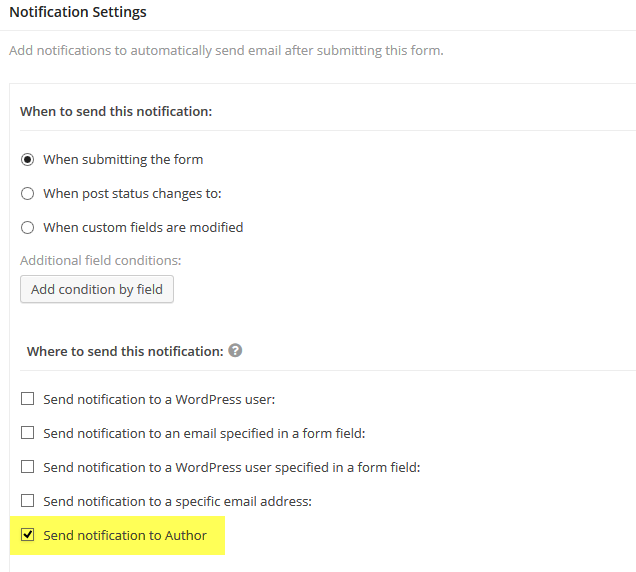Screen dimensions: 636x572
Task: Click the Add notifications description sentence
Action: [226, 51]
